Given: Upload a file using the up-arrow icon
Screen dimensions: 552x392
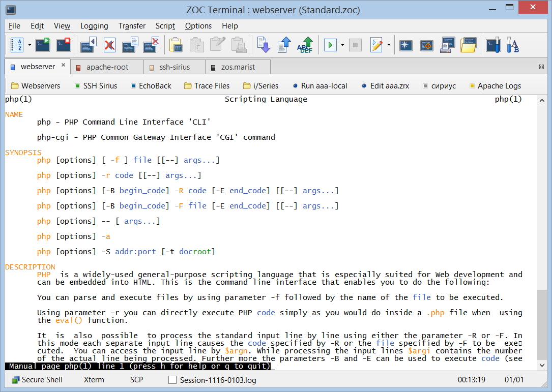Looking at the screenshot, I should click(x=284, y=45).
